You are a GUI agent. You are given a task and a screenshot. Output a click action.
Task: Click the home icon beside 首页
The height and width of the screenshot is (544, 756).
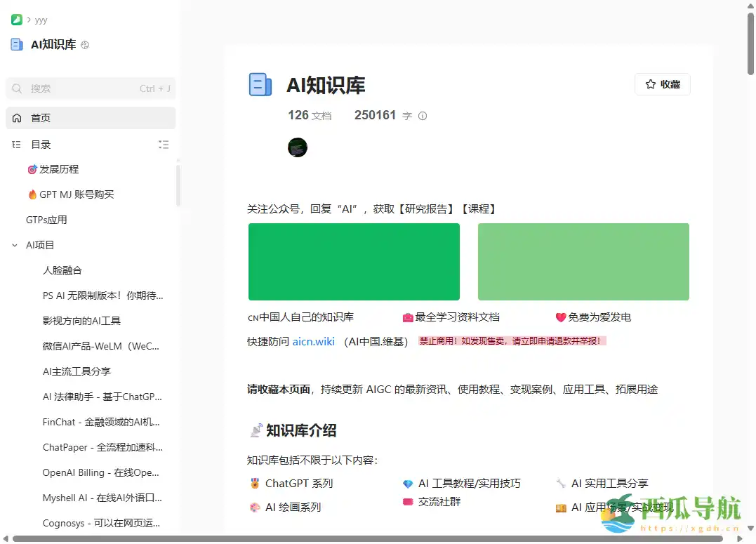(x=18, y=118)
